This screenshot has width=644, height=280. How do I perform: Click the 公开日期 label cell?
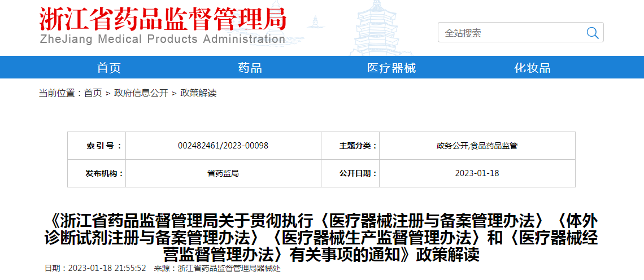point(350,173)
